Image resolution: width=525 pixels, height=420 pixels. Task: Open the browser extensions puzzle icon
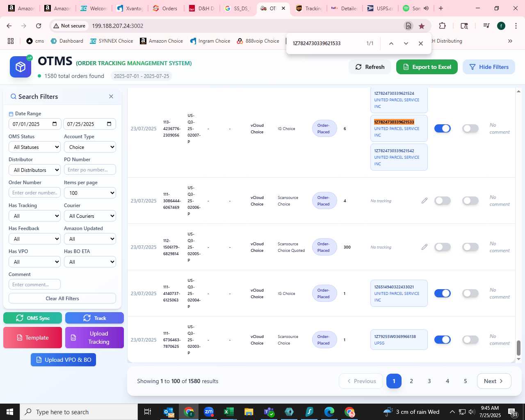click(442, 26)
